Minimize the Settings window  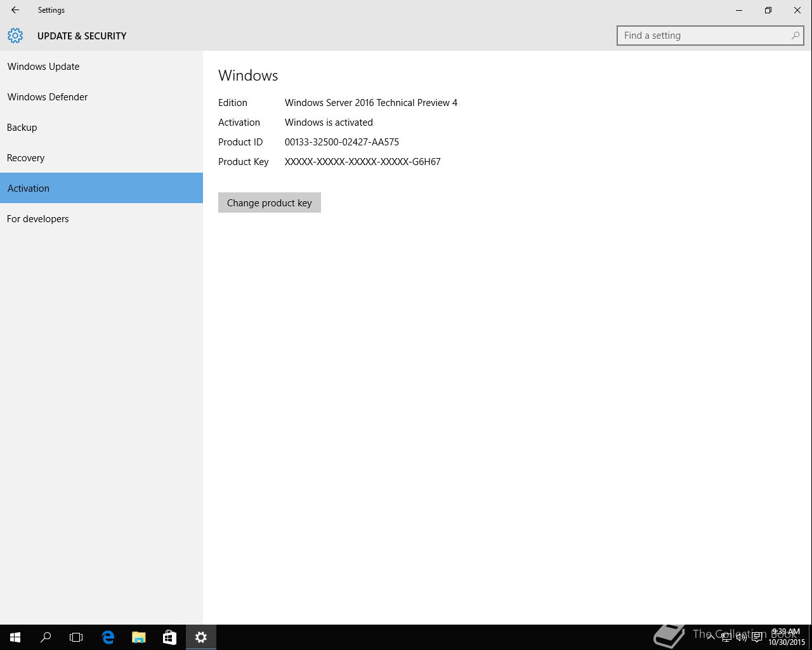[x=739, y=10]
